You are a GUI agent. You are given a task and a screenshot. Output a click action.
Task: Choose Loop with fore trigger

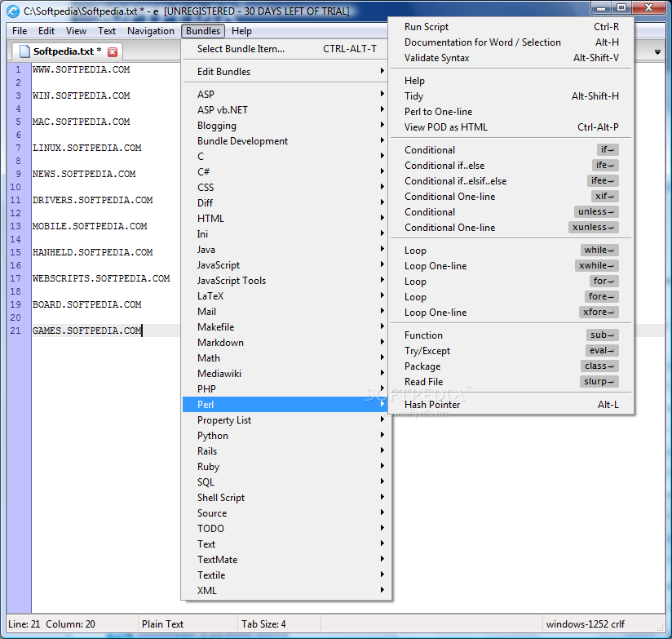click(x=511, y=297)
